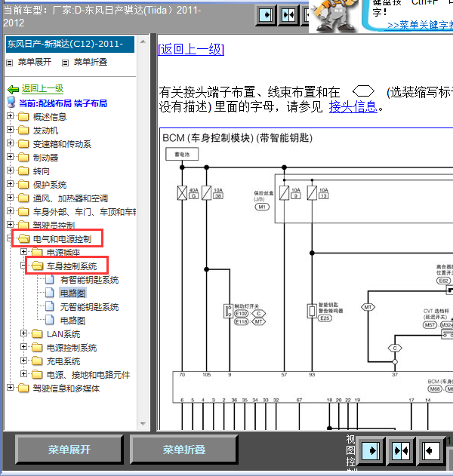453x476 pixels.
Task: Click the 电源插座 tree folder
Action: click(63, 253)
